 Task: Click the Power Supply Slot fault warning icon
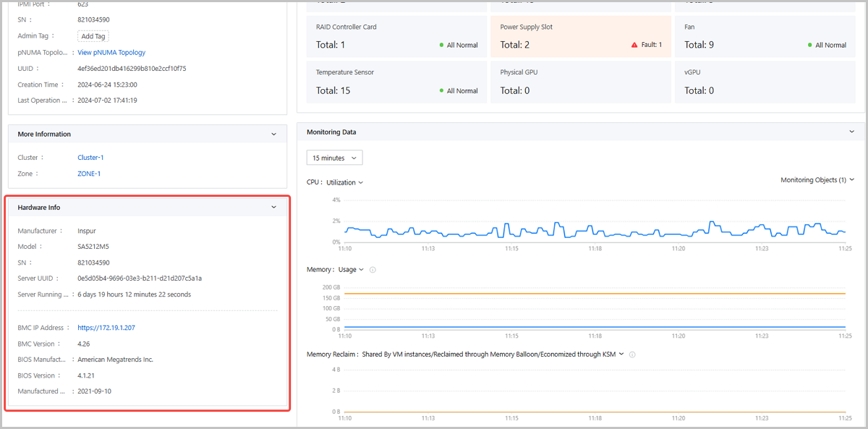point(634,45)
